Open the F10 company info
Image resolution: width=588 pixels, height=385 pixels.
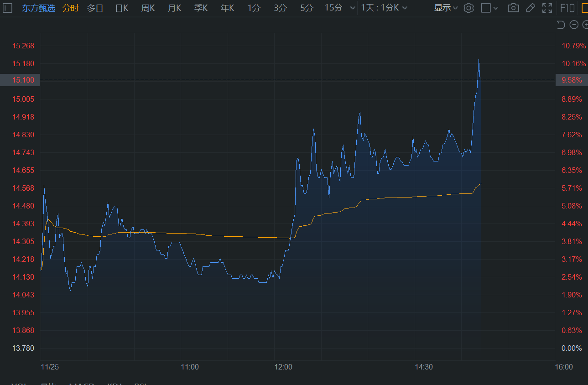coord(567,8)
